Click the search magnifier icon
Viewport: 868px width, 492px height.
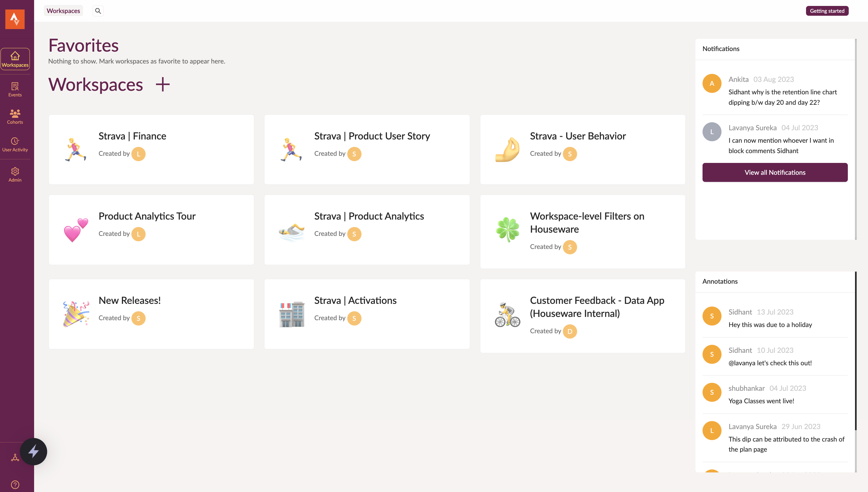click(98, 11)
